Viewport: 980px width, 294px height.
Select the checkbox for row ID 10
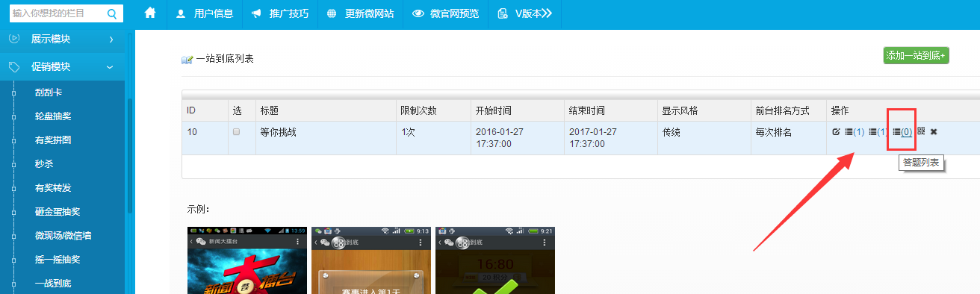pyautogui.click(x=237, y=131)
